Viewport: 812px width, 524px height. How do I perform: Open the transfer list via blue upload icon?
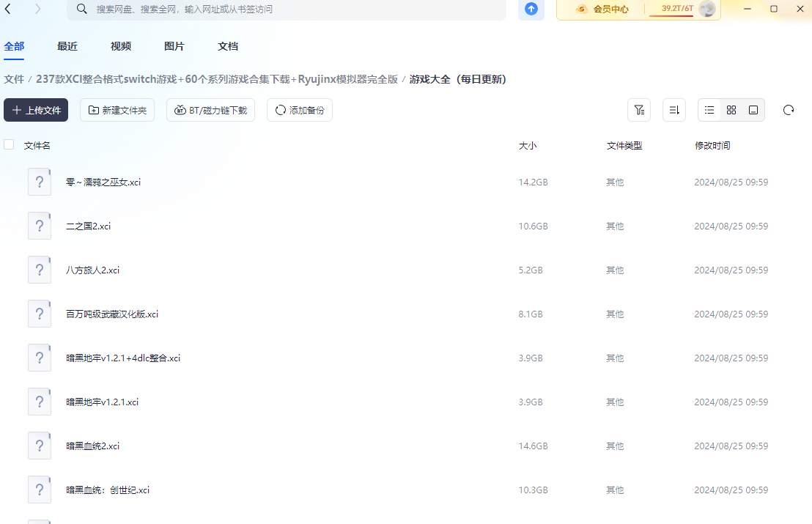(531, 10)
